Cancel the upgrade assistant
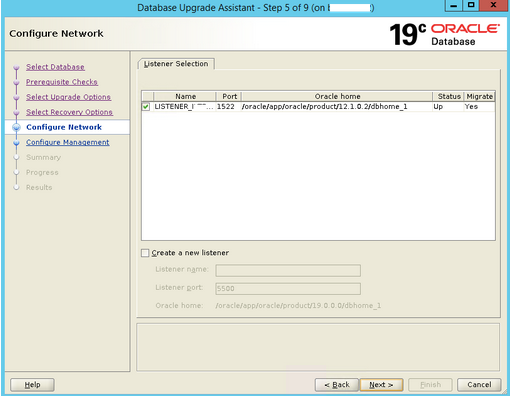The width and height of the screenshot is (510, 396). (479, 385)
